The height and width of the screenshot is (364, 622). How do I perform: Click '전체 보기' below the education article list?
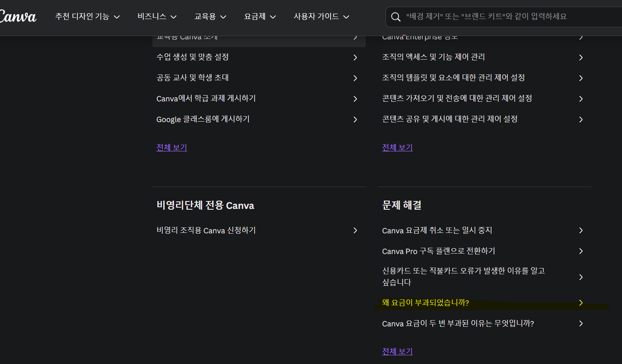pos(171,147)
